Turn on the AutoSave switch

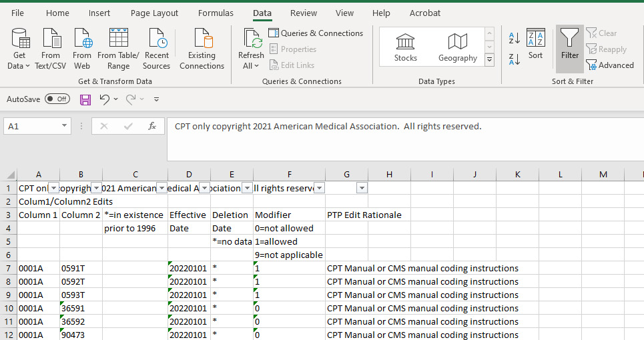[x=57, y=99]
